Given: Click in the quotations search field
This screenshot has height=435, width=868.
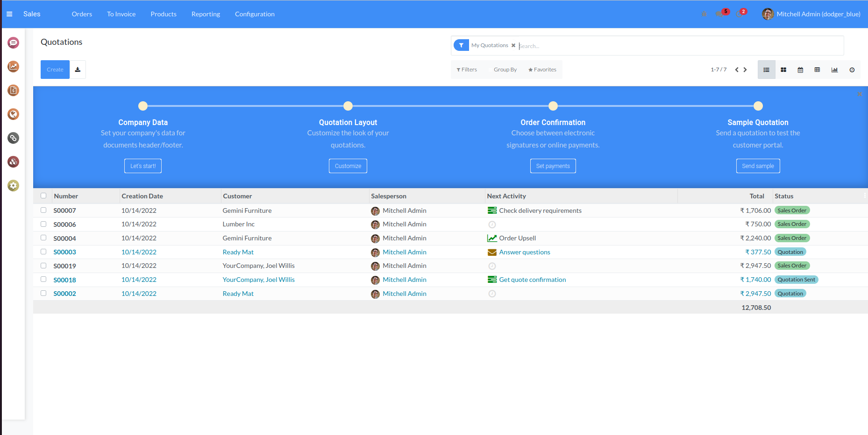Looking at the screenshot, I should [677, 46].
